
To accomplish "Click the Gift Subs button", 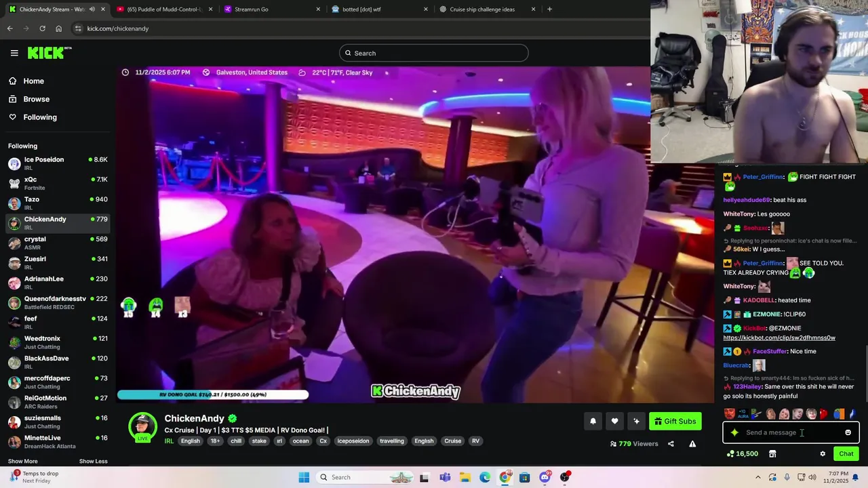I will tap(675, 422).
